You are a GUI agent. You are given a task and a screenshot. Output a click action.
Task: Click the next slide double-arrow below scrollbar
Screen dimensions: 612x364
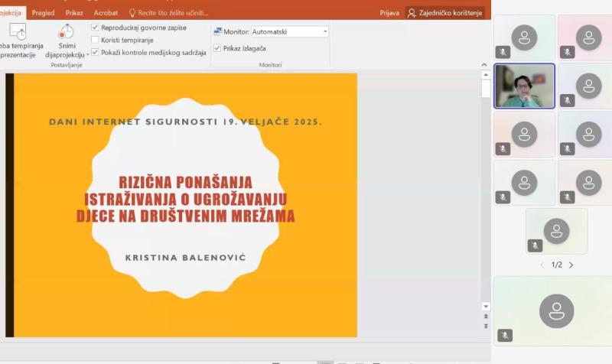point(486,326)
